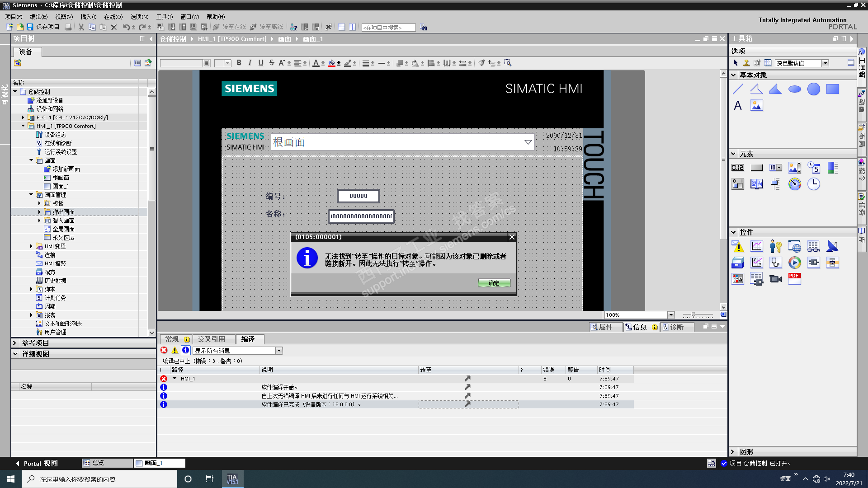868x488 pixels.
Task: Select the text field 'A' tool
Action: click(x=737, y=106)
